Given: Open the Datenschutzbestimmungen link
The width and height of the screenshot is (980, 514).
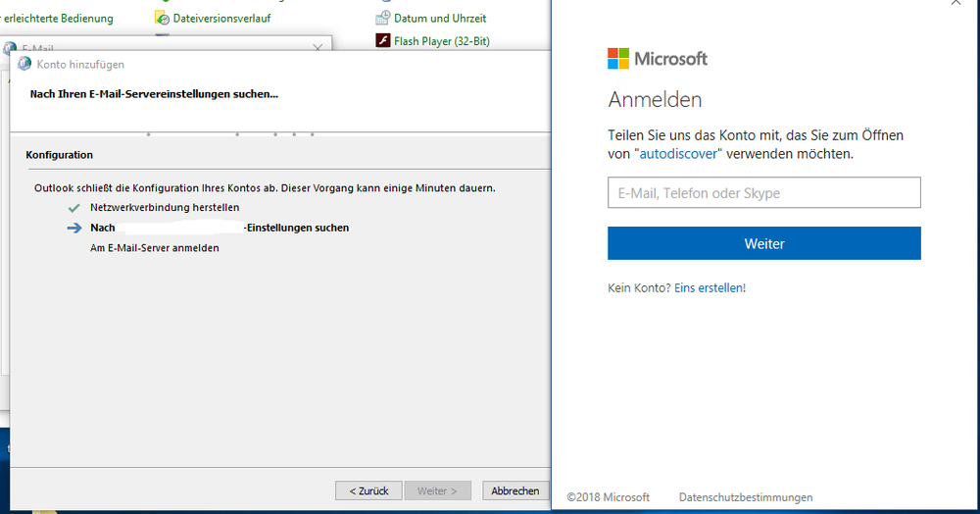Looking at the screenshot, I should [x=745, y=497].
